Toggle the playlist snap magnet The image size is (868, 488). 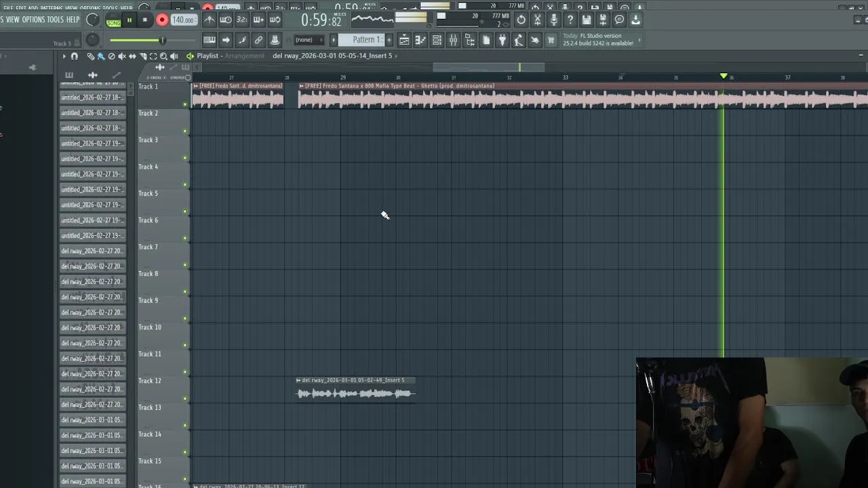pyautogui.click(x=75, y=56)
